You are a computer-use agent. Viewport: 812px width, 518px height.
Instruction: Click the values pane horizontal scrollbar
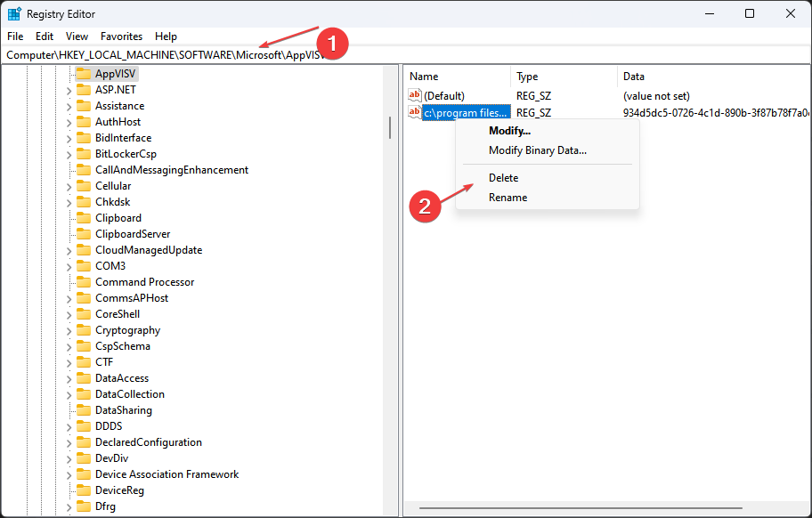click(581, 507)
